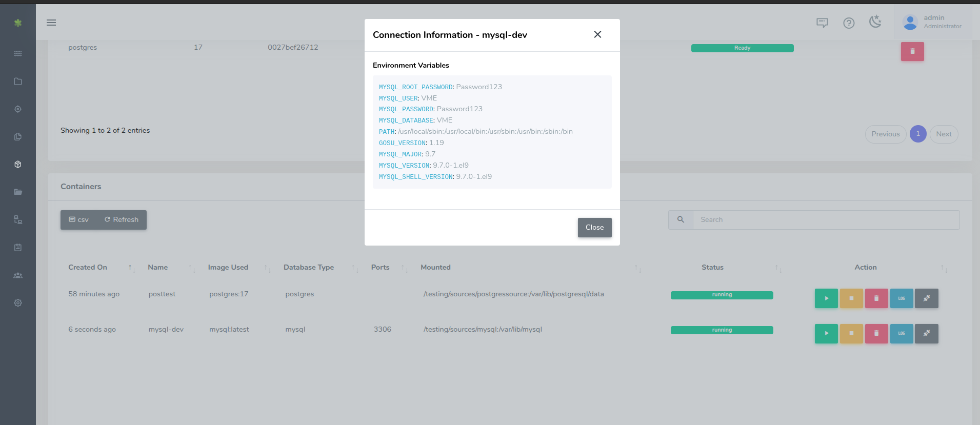Image resolution: width=980 pixels, height=425 pixels.
Task: Click the 0027bef26712 image ID
Action: (293, 47)
